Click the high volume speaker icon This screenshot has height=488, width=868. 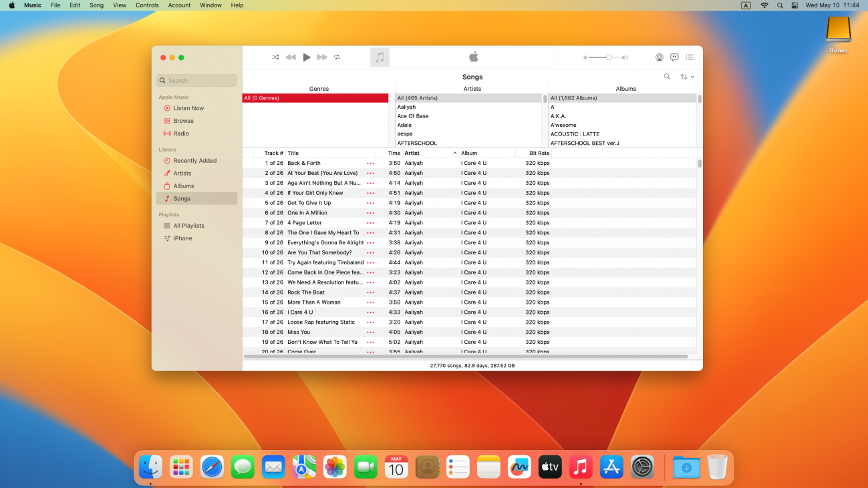tap(625, 57)
